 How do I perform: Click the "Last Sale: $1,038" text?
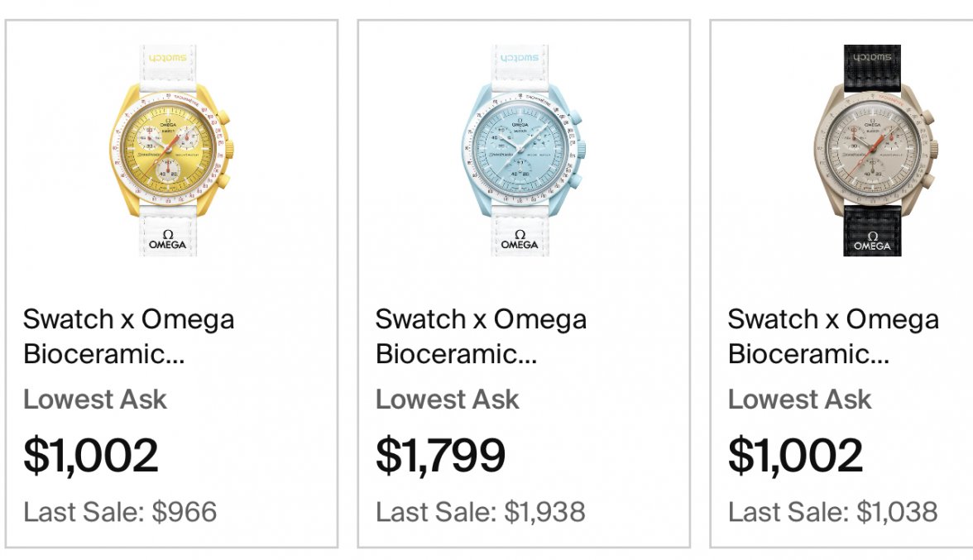click(832, 512)
